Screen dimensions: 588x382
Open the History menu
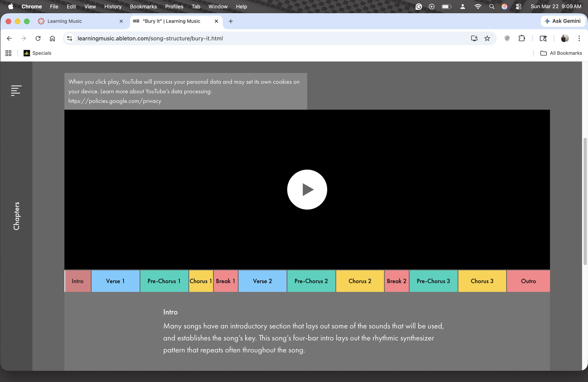tap(113, 7)
